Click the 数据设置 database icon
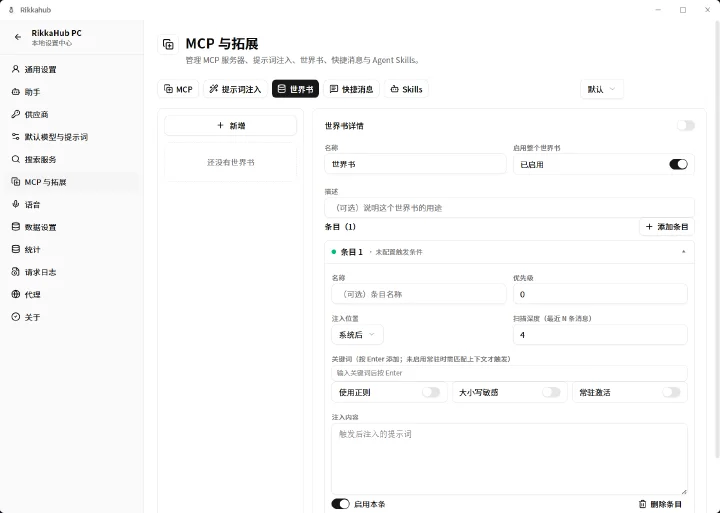The image size is (720, 513). (x=16, y=227)
